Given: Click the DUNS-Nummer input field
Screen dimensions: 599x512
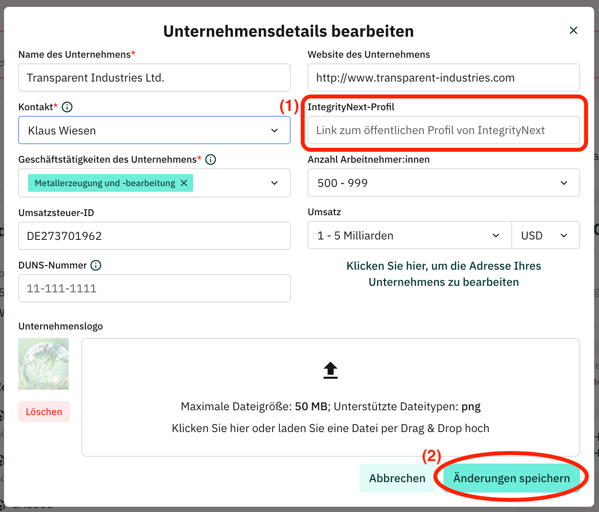Looking at the screenshot, I should 154,288.
